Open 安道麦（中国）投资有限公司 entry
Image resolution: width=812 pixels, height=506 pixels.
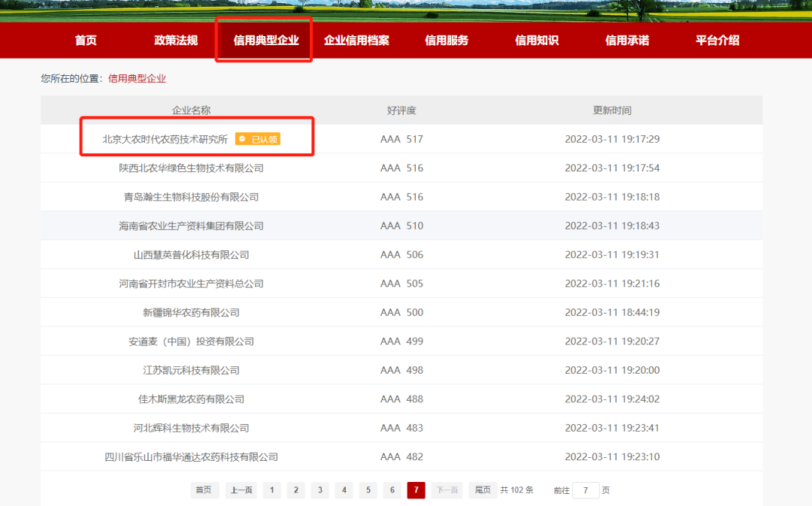[191, 341]
